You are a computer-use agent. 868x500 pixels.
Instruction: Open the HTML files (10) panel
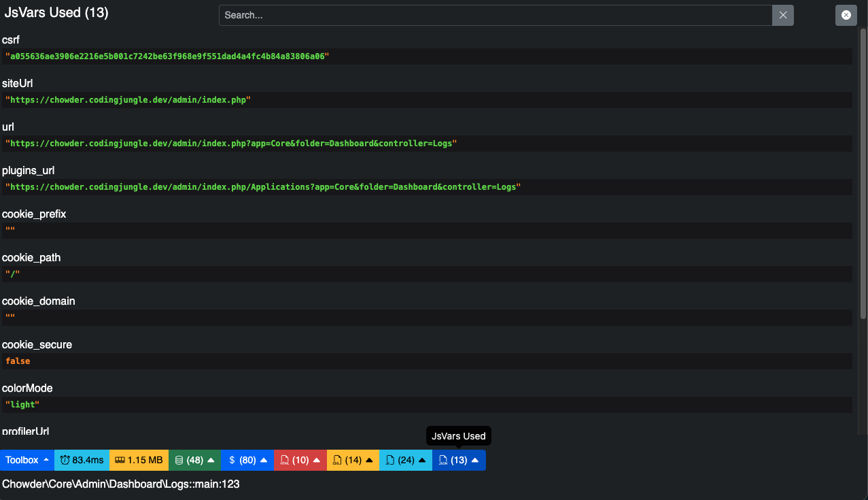click(x=300, y=460)
